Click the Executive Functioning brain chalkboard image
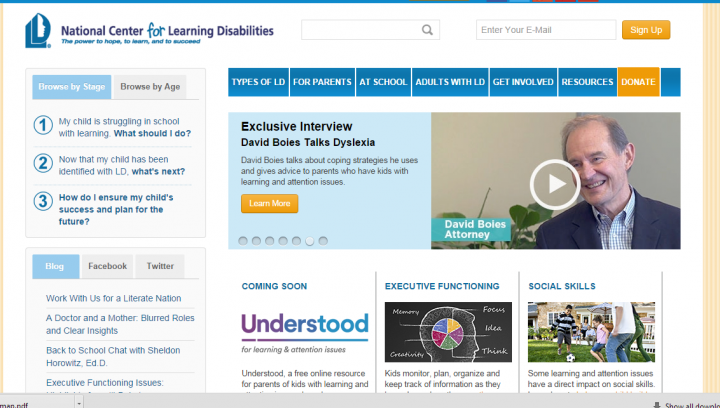 pyautogui.click(x=448, y=332)
